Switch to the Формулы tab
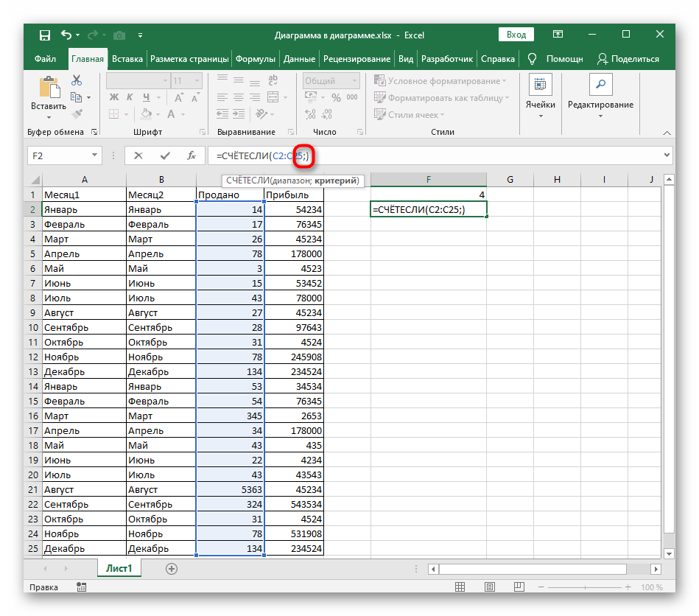Viewport: 699px width, 616px height. coord(256,59)
